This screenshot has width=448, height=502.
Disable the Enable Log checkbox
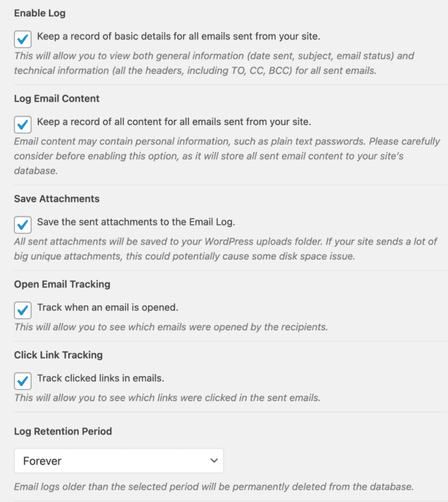coord(22,39)
